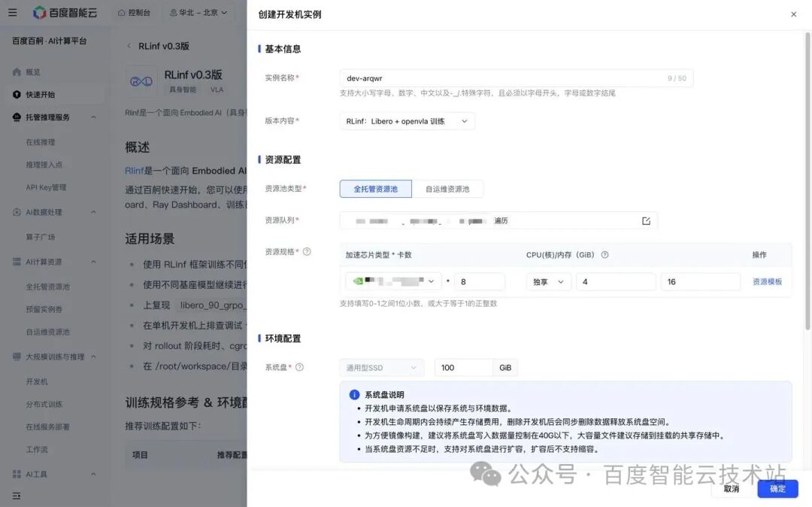Viewport: 812px width, 507px height.
Task: Show the CPU(核)/内存 help icon
Action: coord(604,255)
